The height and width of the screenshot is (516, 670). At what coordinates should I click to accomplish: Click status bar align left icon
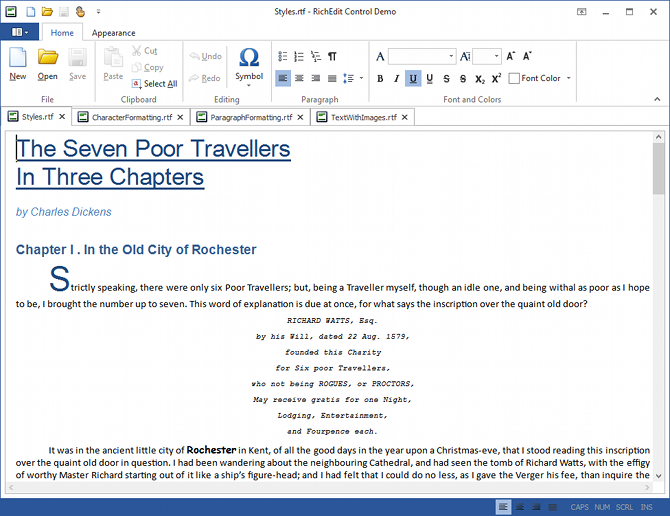coord(503,507)
